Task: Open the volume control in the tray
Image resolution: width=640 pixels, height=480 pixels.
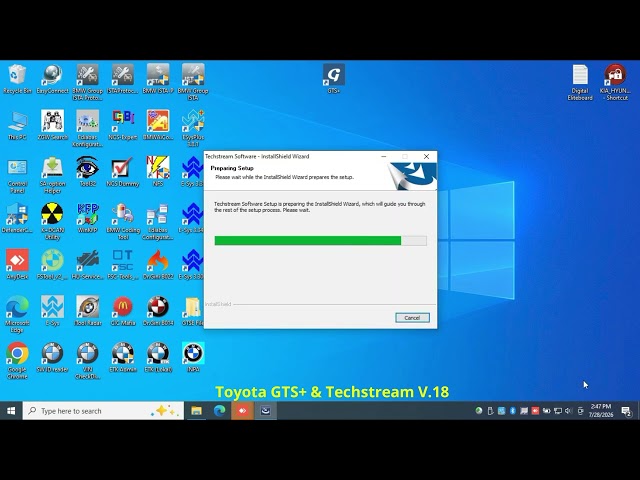Action: (x=569, y=411)
